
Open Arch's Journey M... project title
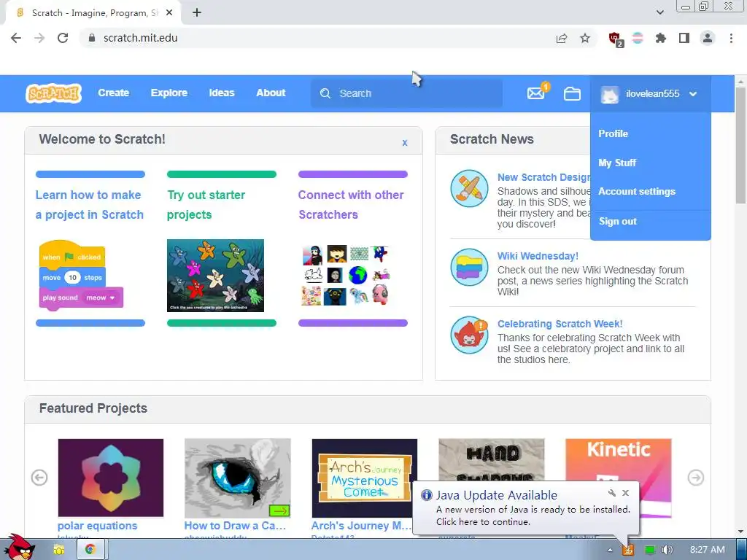(x=361, y=526)
